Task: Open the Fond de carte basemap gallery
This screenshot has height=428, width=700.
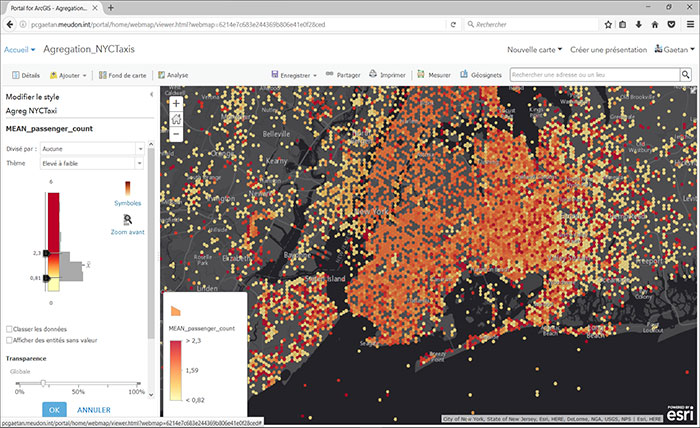Action: pos(123,75)
